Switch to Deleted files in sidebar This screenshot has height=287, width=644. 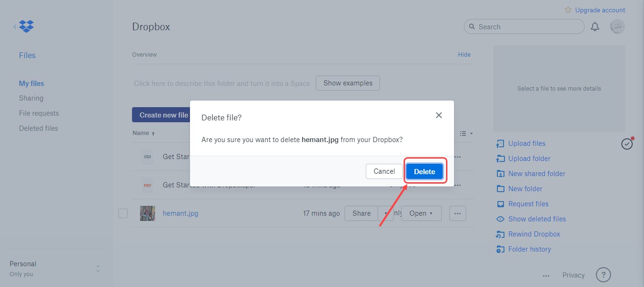38,128
